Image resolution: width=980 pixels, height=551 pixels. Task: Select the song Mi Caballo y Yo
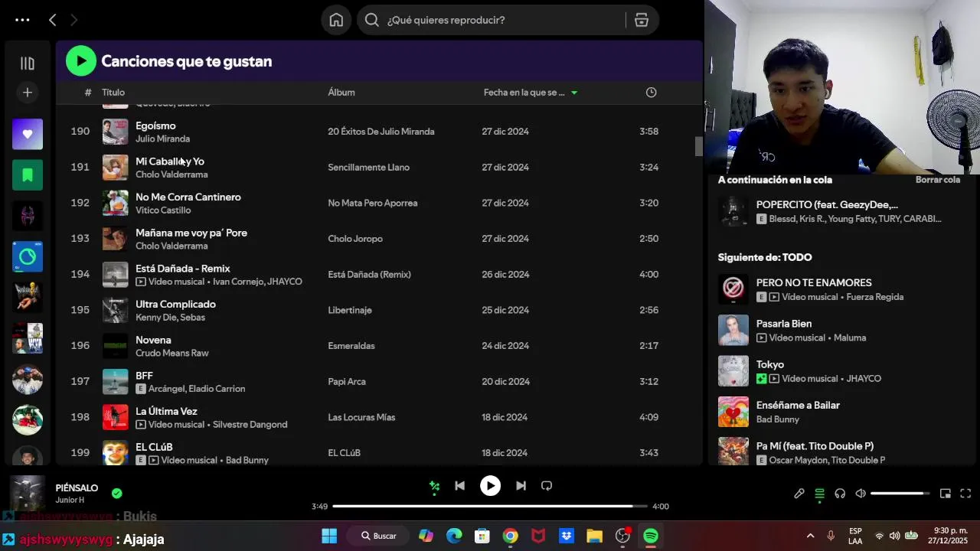tap(170, 161)
